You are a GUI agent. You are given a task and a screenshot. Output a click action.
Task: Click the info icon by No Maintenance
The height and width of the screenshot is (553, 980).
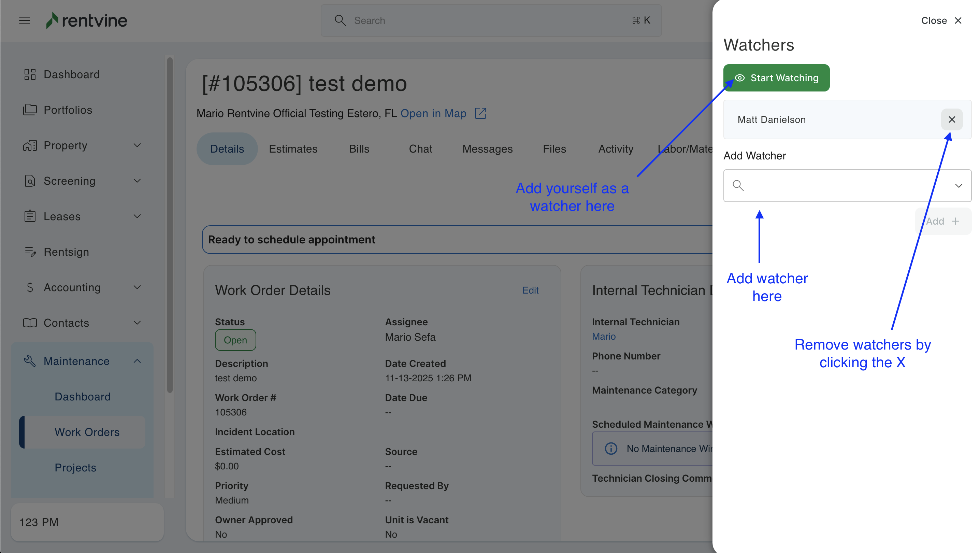[611, 448]
